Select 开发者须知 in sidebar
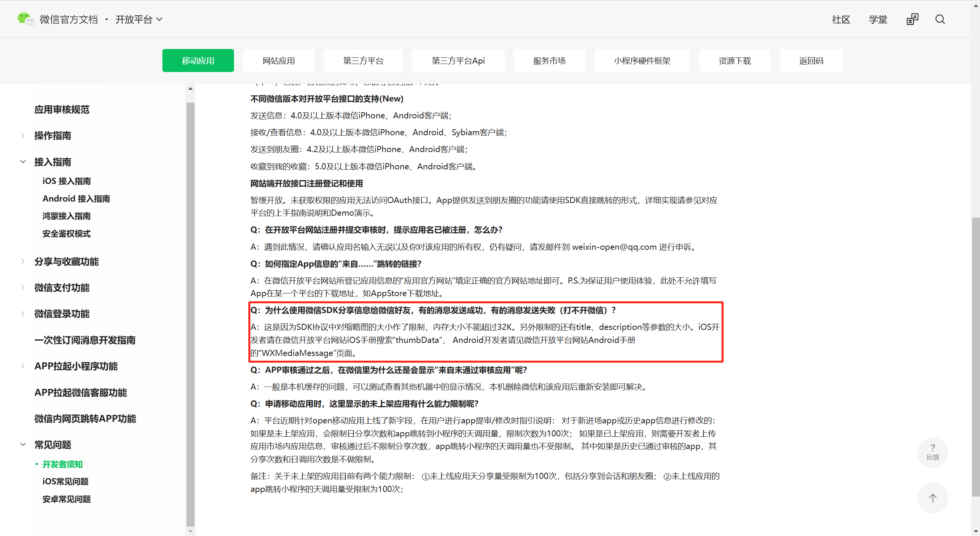The image size is (980, 536). point(62,464)
